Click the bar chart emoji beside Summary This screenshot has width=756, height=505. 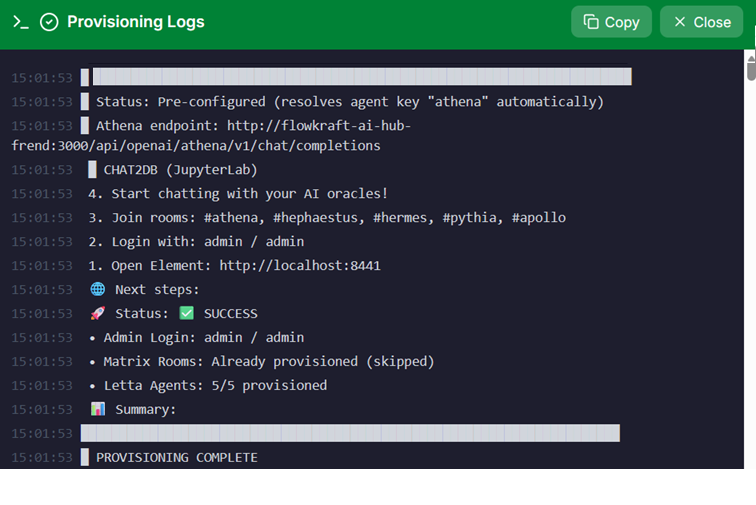tap(98, 409)
